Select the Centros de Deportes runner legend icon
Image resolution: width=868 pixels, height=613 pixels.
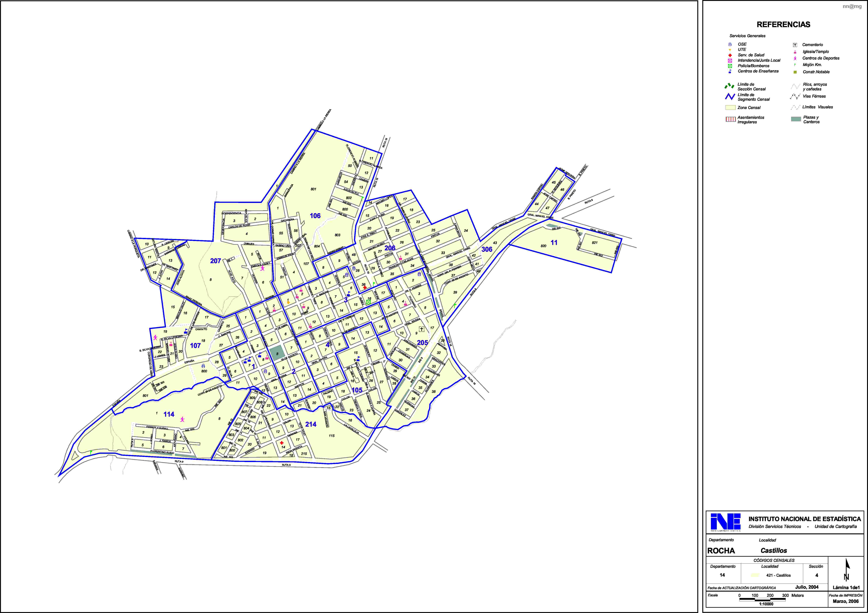point(795,58)
